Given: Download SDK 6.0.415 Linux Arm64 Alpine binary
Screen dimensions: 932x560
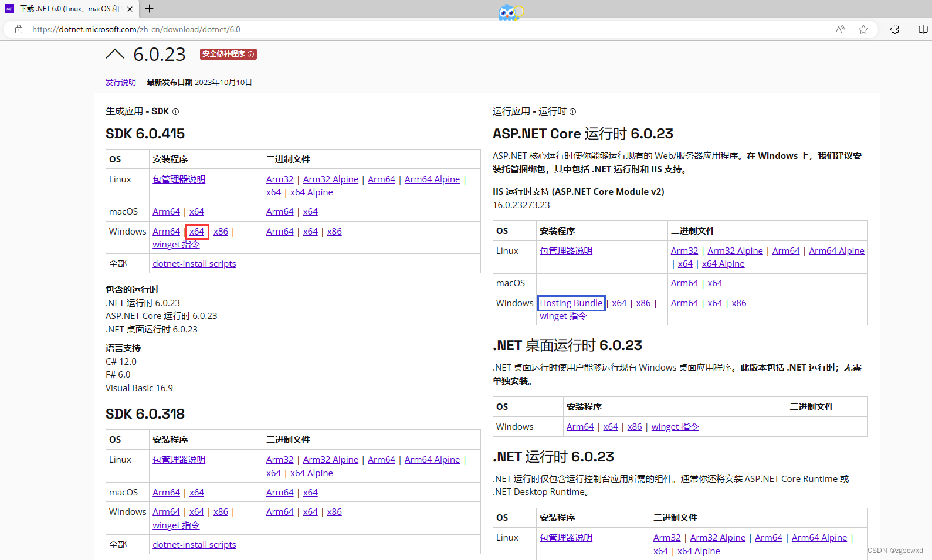Looking at the screenshot, I should click(432, 179).
